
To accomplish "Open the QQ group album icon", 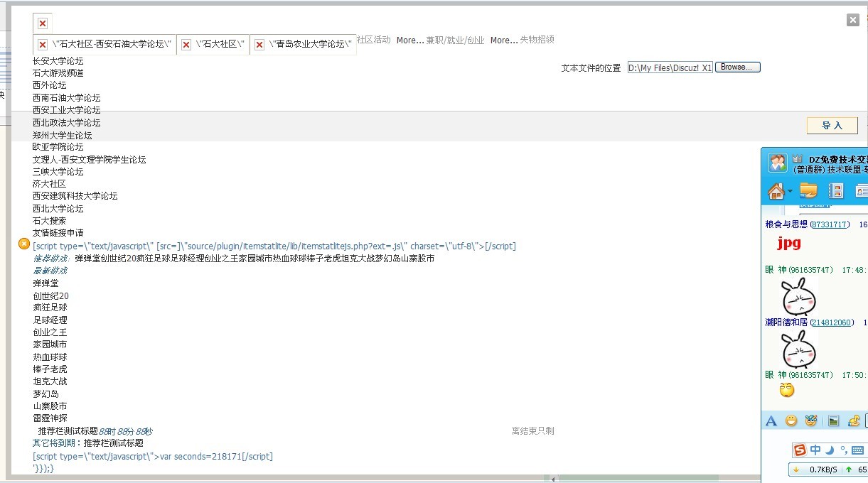I will pyautogui.click(x=836, y=190).
